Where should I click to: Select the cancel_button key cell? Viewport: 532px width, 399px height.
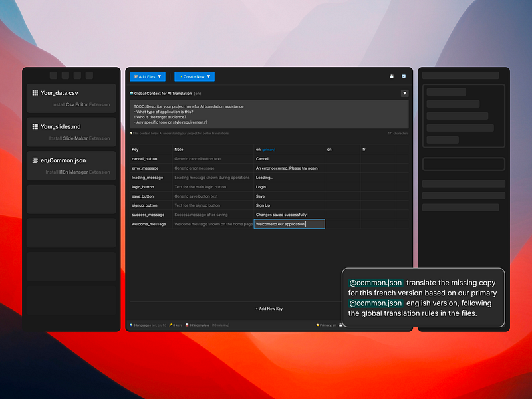tap(151, 159)
